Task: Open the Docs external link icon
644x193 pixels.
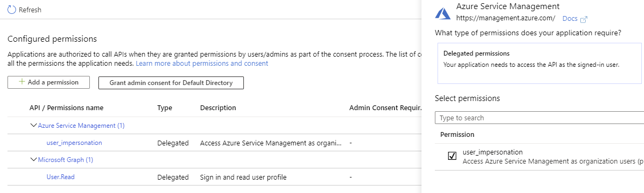Action: 584,19
